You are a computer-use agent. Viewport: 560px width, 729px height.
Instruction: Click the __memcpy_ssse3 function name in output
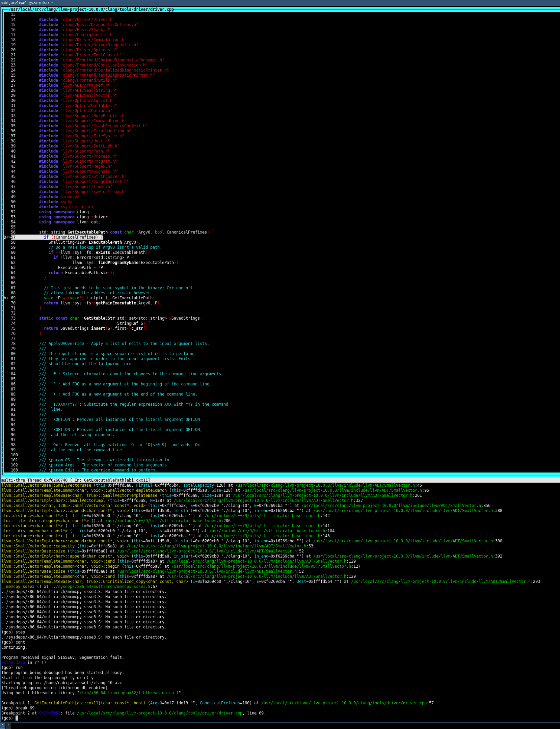point(18,586)
